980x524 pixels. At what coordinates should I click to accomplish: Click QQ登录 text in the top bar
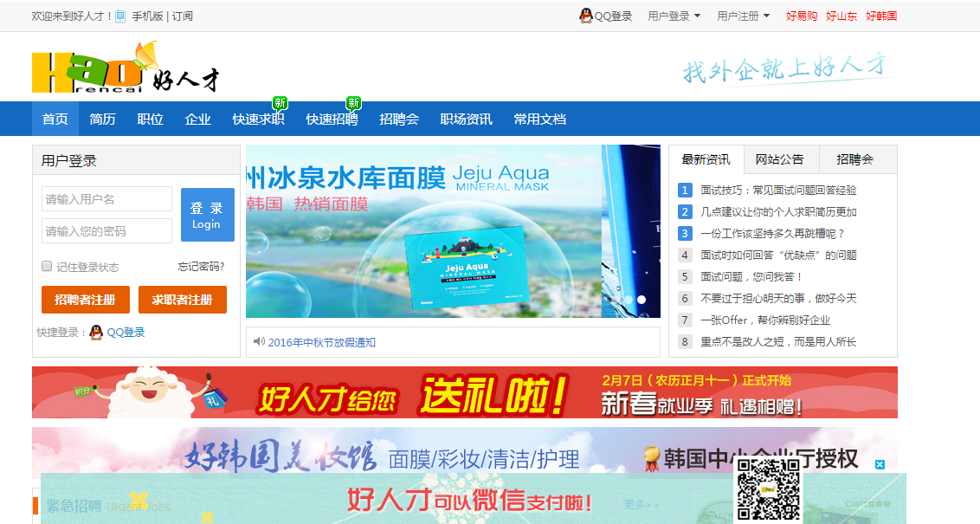click(x=613, y=16)
